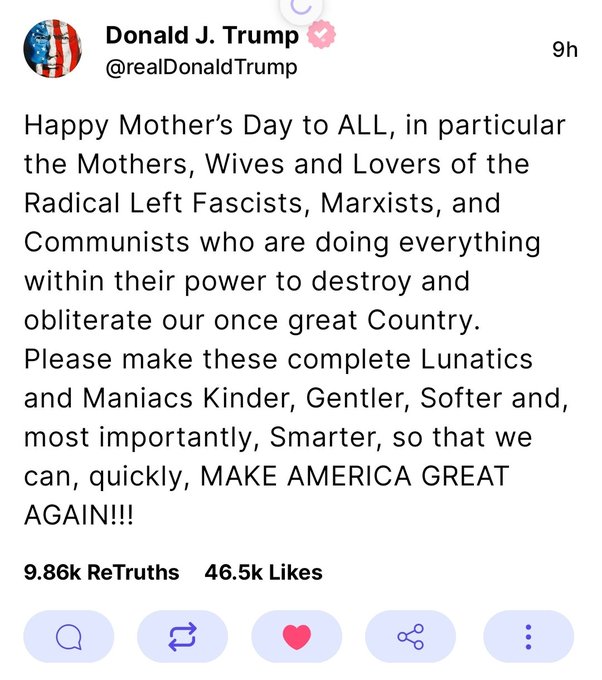View the 46.5k Likes list
This screenshot has height=680, width=602.
263,573
